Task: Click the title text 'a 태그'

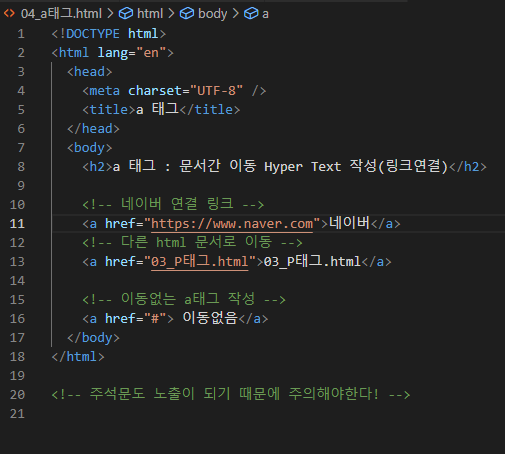Action: click(x=158, y=109)
